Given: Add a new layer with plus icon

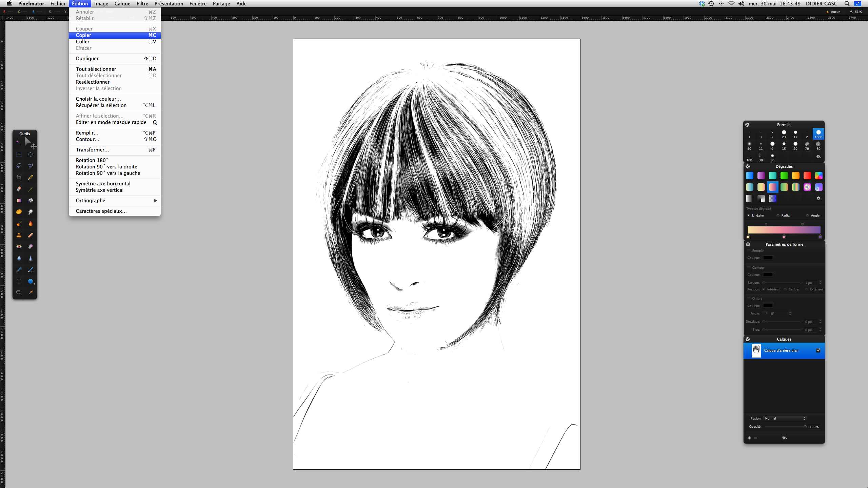Looking at the screenshot, I should [749, 438].
